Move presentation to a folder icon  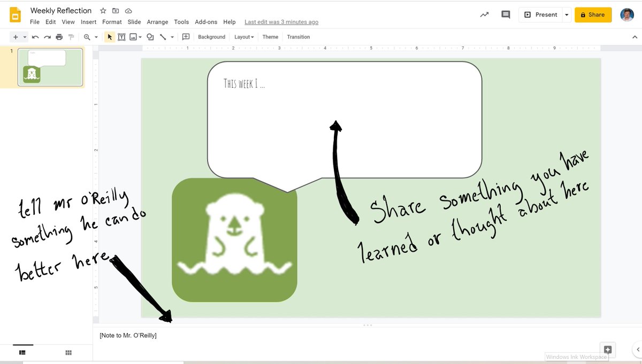coord(116,11)
